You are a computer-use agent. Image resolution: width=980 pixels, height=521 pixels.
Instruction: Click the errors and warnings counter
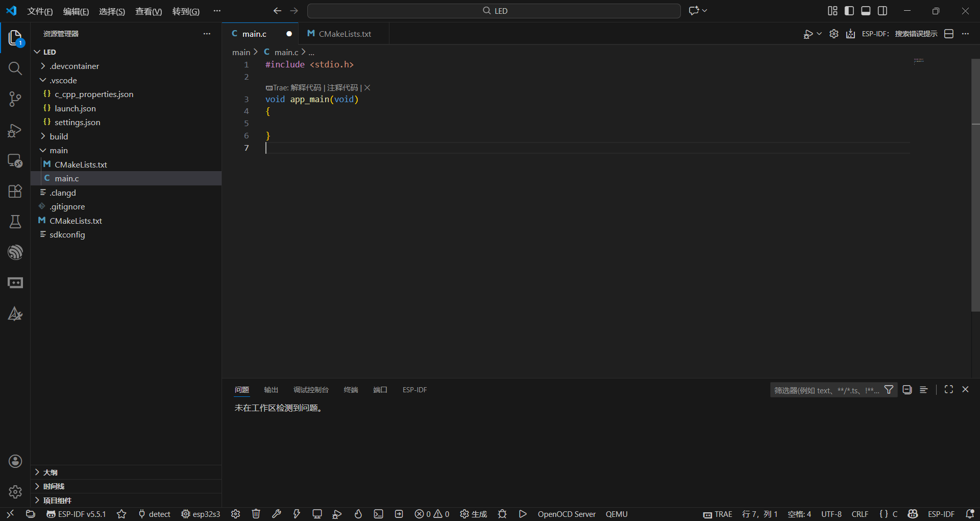click(432, 514)
